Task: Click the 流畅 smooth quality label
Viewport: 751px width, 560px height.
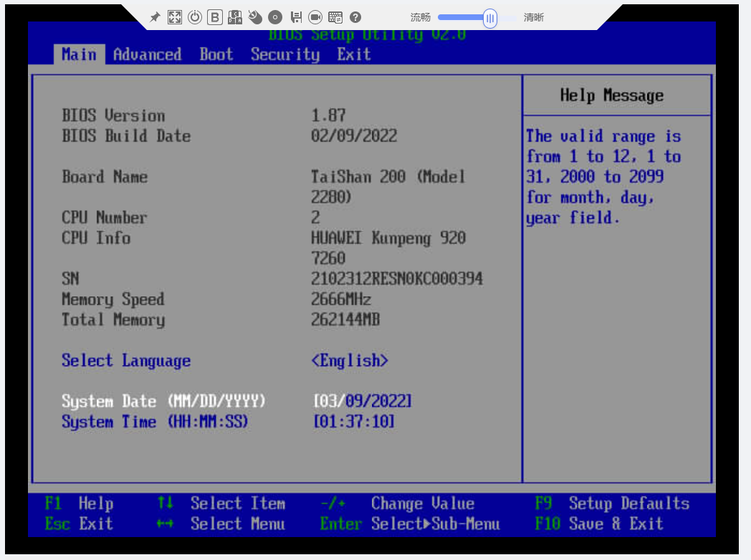Action: [x=421, y=18]
